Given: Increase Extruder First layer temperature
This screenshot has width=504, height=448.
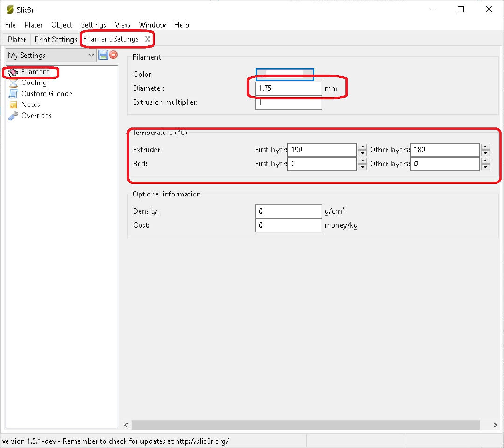Looking at the screenshot, I should [362, 147].
